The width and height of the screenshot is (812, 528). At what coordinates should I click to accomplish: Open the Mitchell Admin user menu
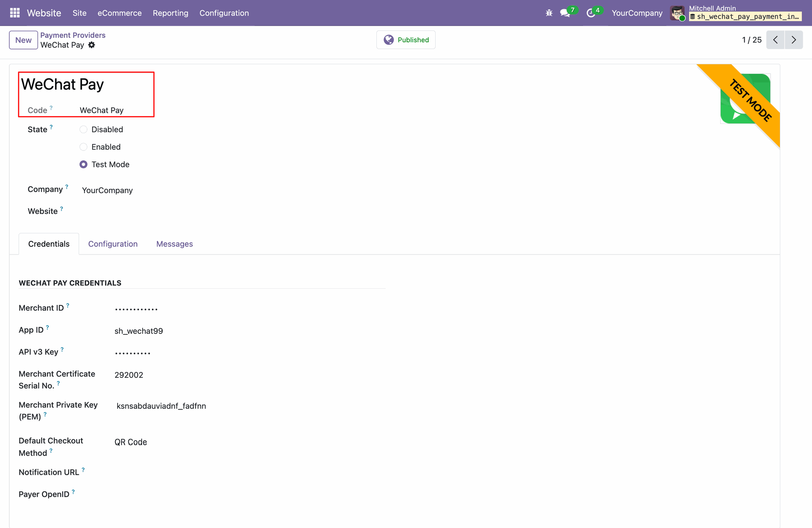click(736, 13)
